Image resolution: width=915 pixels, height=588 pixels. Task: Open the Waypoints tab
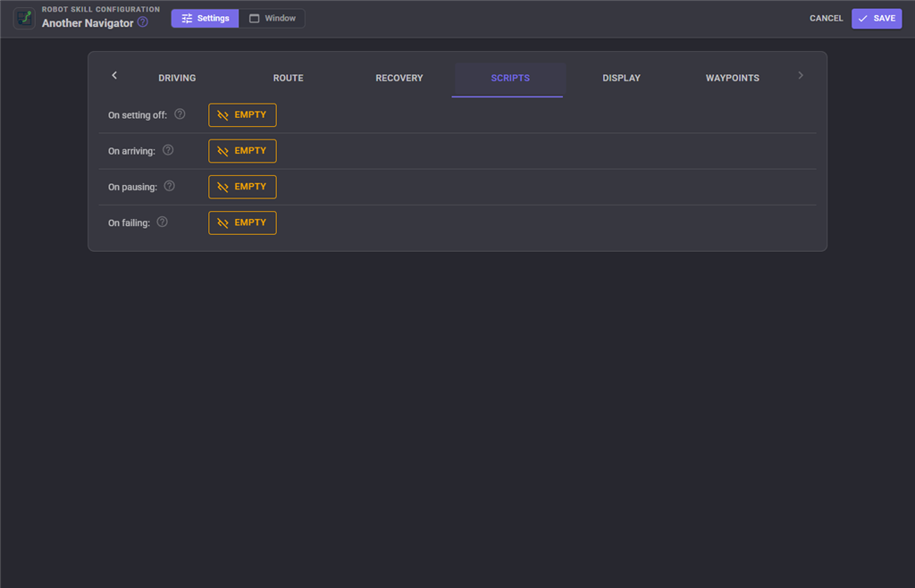(733, 78)
